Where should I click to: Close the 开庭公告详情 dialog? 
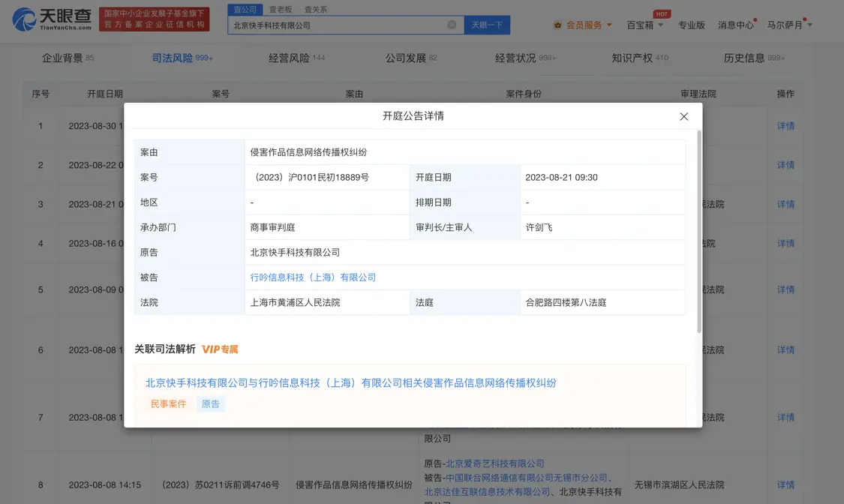pos(683,117)
